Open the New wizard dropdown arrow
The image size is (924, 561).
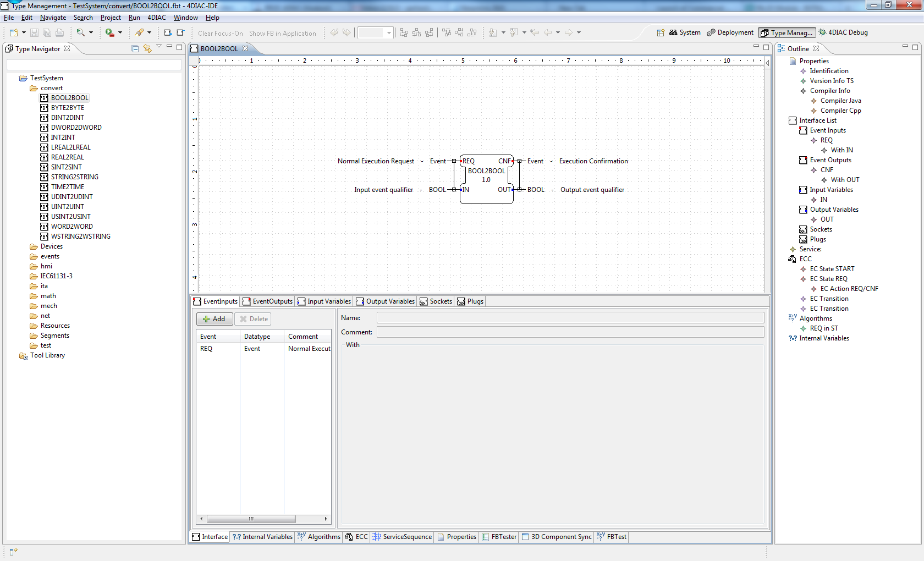point(24,33)
